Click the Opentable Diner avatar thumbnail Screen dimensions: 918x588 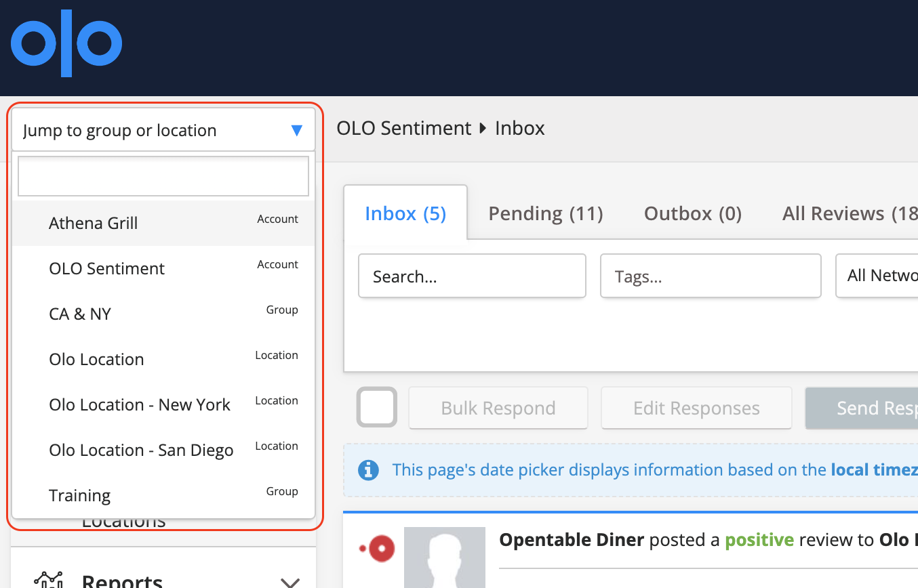pyautogui.click(x=445, y=557)
